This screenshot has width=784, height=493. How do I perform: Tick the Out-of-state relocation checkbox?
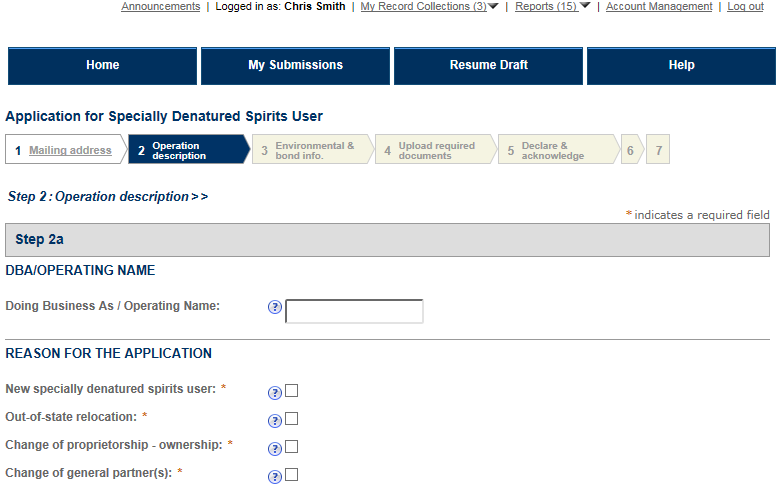click(292, 419)
